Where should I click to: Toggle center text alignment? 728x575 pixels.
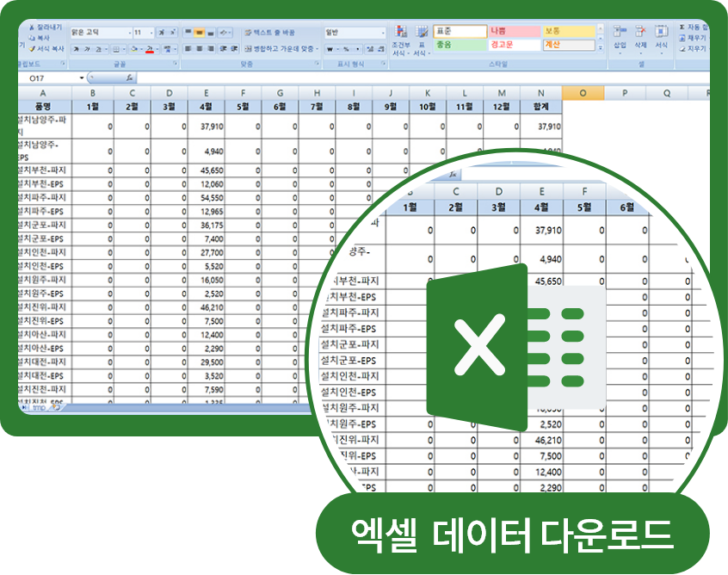199,48
